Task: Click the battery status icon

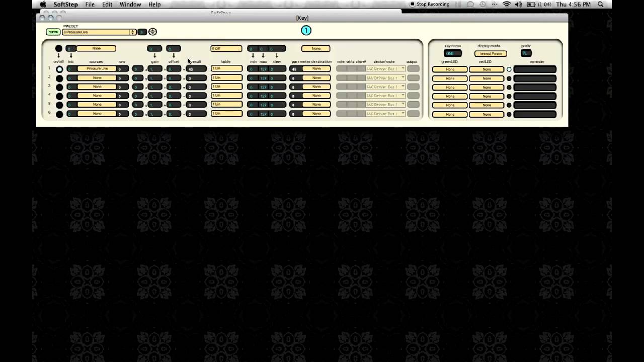Action: (531, 5)
